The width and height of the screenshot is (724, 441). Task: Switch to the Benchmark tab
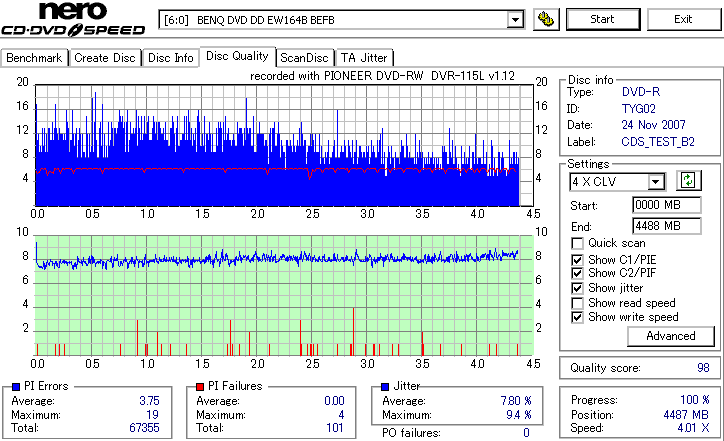[34, 58]
